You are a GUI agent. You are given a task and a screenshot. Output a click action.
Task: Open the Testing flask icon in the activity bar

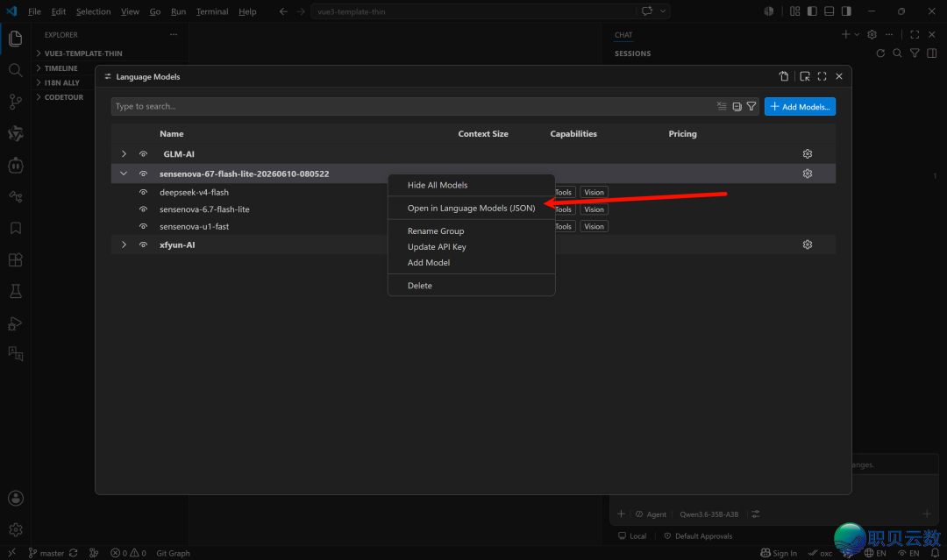[x=16, y=292]
